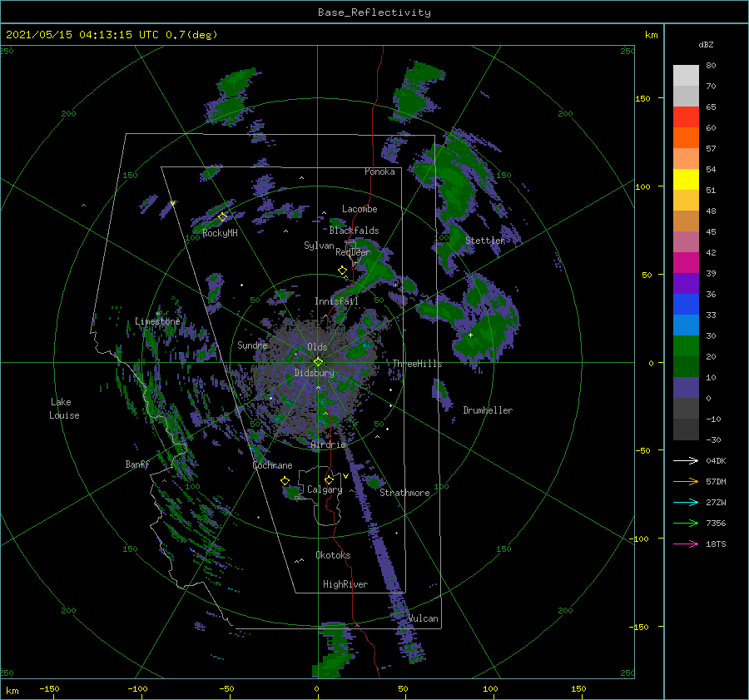
Task: Click the Airdrie city label
Action: tap(328, 444)
